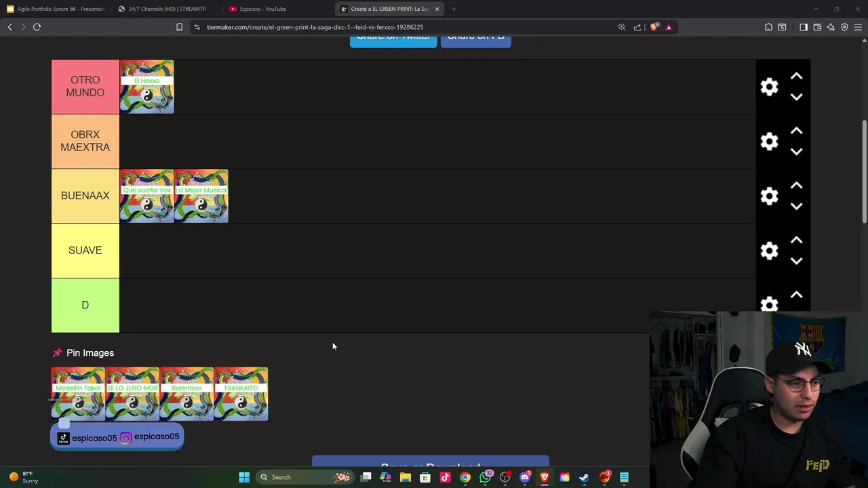Viewport: 868px width, 488px height.
Task: Open settings gear for D tier
Action: tap(769, 304)
